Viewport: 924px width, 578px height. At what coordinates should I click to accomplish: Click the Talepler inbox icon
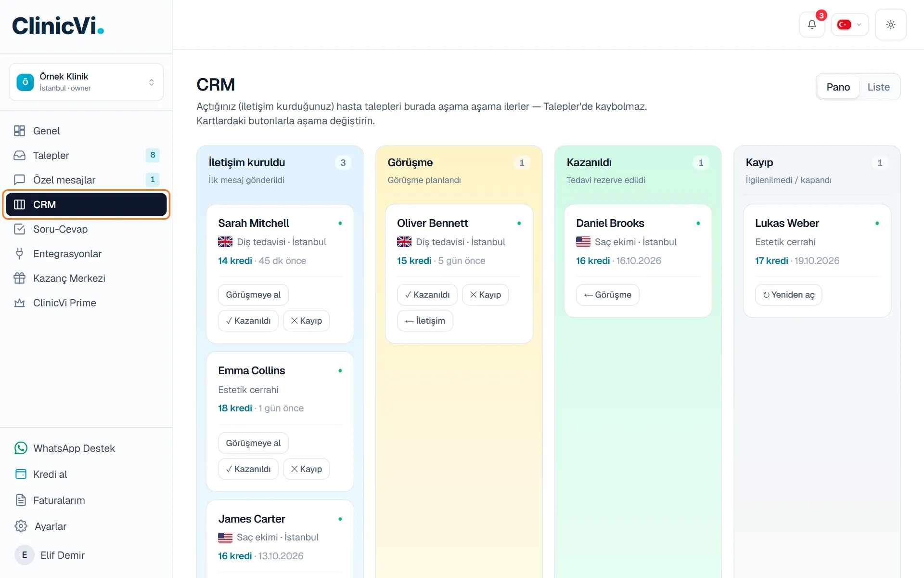click(20, 156)
